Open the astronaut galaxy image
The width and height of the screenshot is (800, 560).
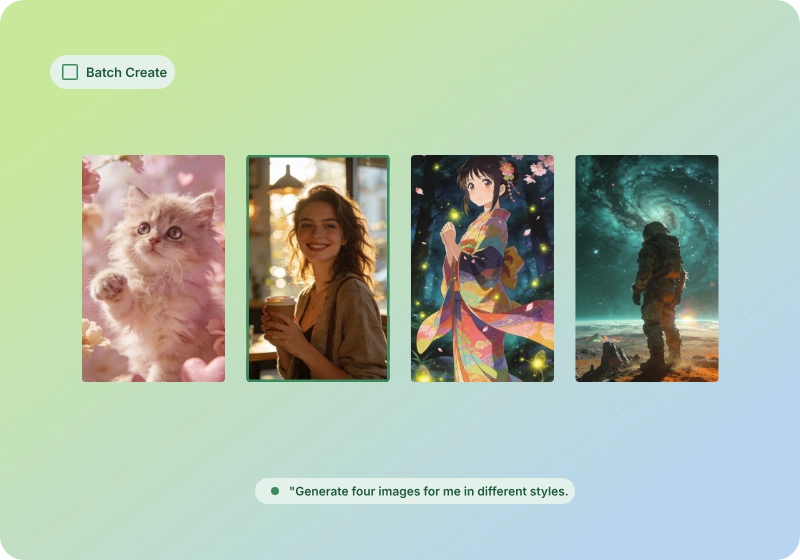tap(647, 268)
